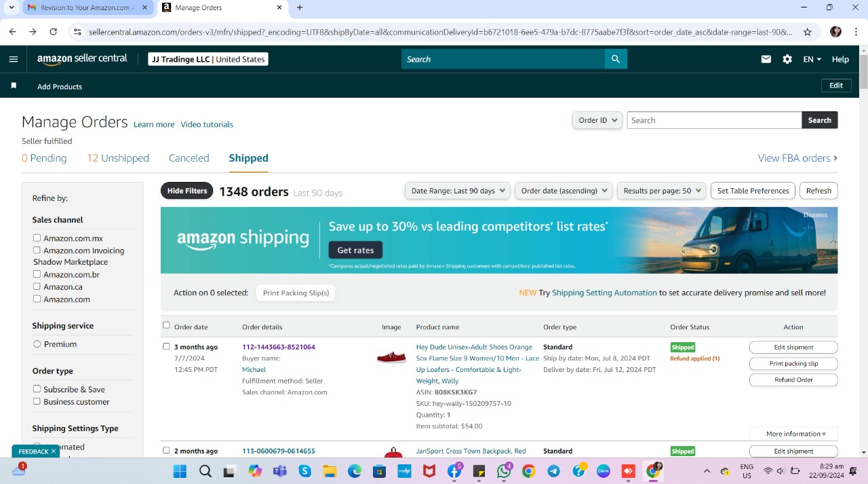The image size is (868, 484).
Task: Check the Amazon.com sales channel
Action: [37, 299]
